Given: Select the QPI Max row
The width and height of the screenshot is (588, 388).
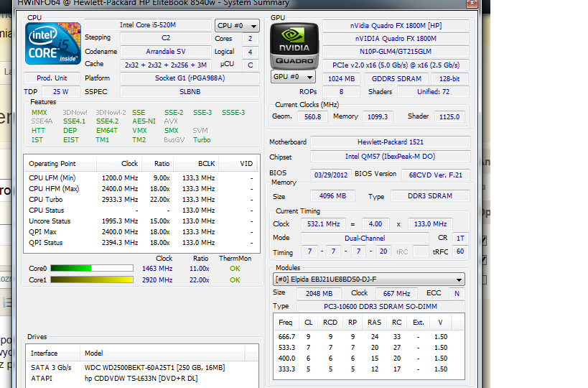Looking at the screenshot, I should pyautogui.click(x=141, y=232).
